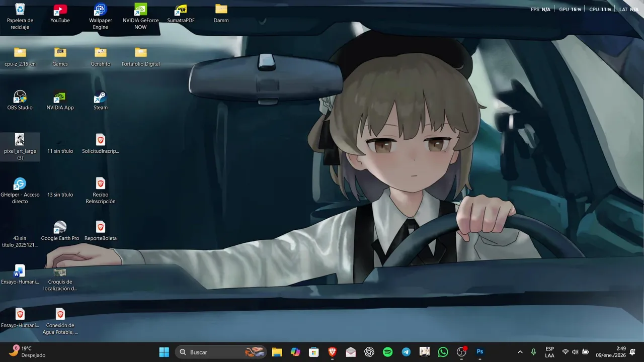Expand the hidden system tray icons chevron
Viewport: 644px width, 362px height.
(x=520, y=352)
